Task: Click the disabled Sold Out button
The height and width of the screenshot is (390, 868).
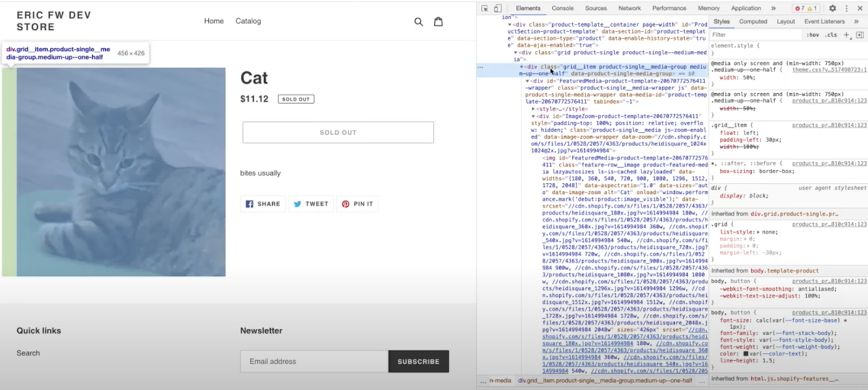Action: 338,132
